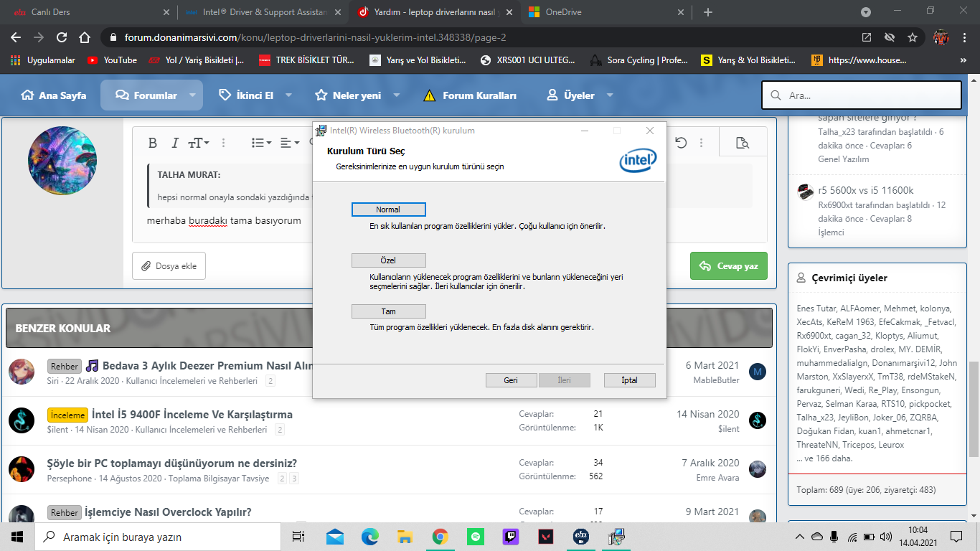Bookmark this page with the star icon
Image resolution: width=980 pixels, height=551 pixels.
pyautogui.click(x=913, y=37)
